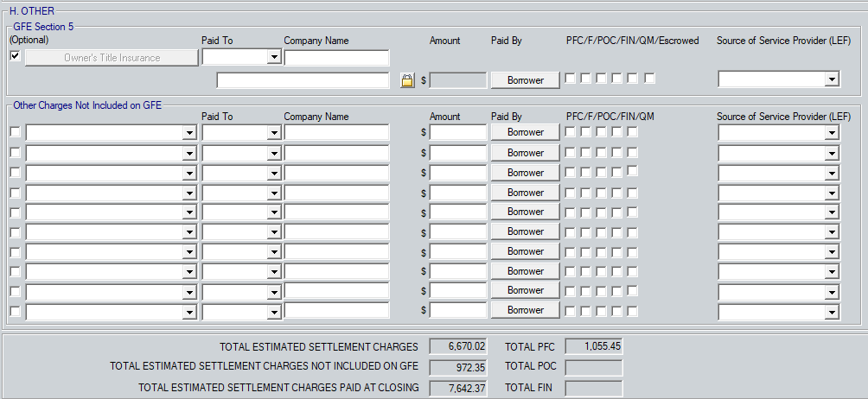
Task: Tick the leading checkbox on last Other Charges row
Action: (x=15, y=311)
